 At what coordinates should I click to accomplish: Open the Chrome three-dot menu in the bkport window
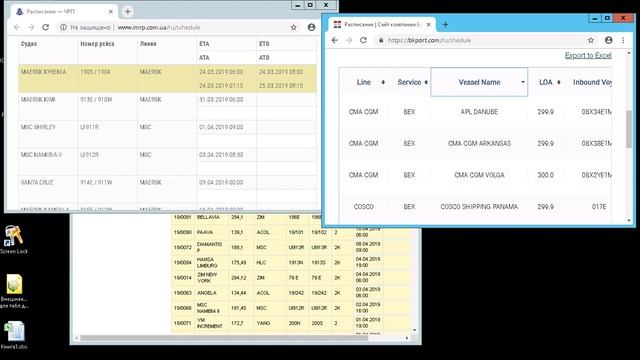tap(623, 40)
